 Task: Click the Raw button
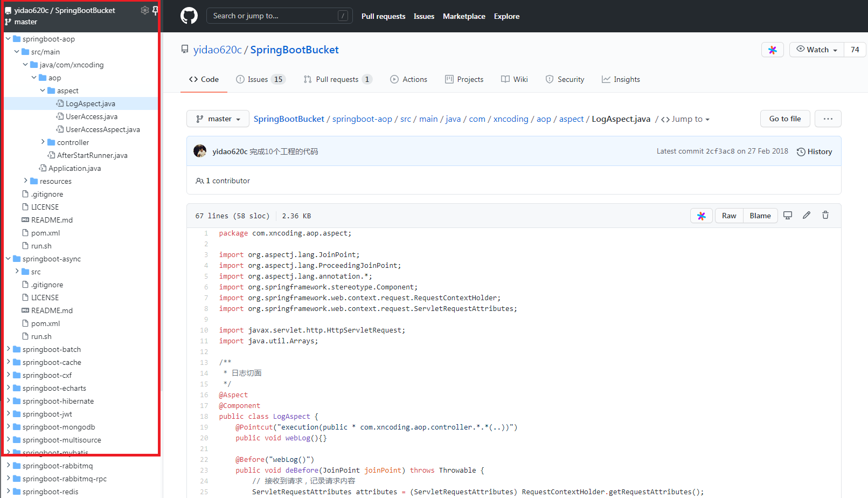(728, 216)
